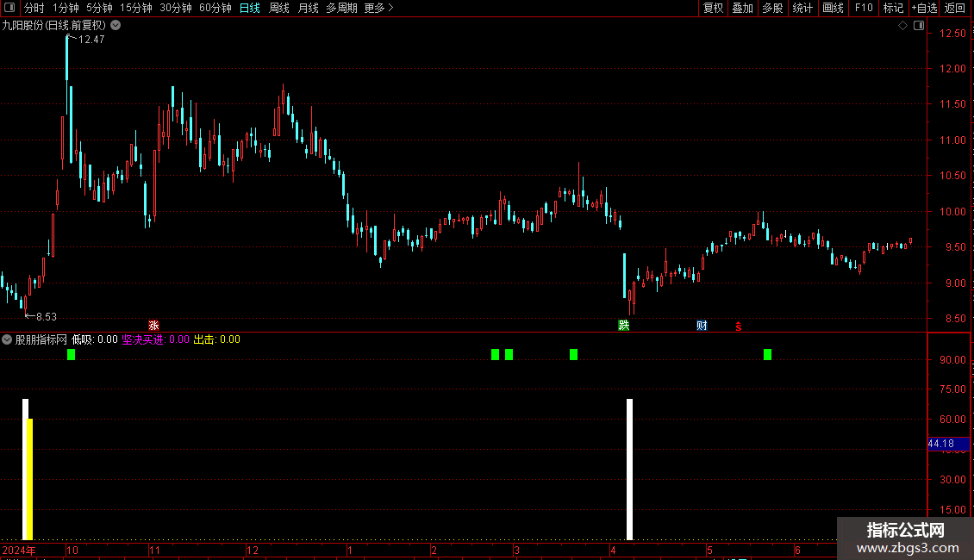Switch to 月线 monthly chart

[x=308, y=8]
